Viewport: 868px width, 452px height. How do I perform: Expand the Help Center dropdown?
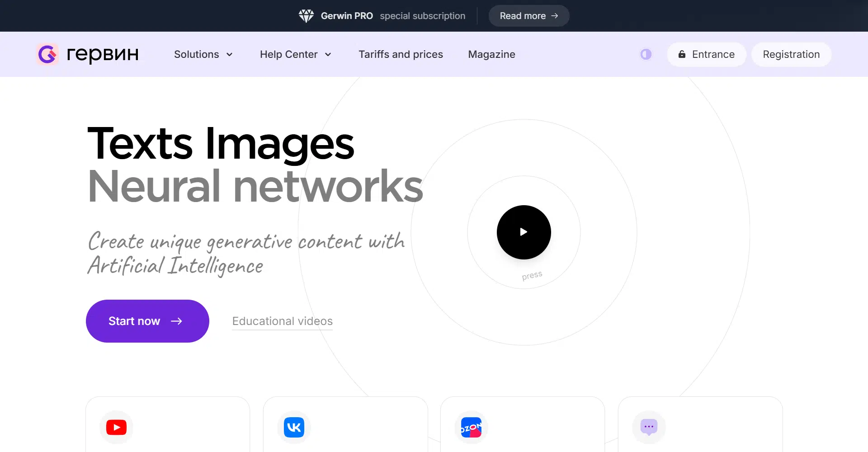(x=295, y=54)
